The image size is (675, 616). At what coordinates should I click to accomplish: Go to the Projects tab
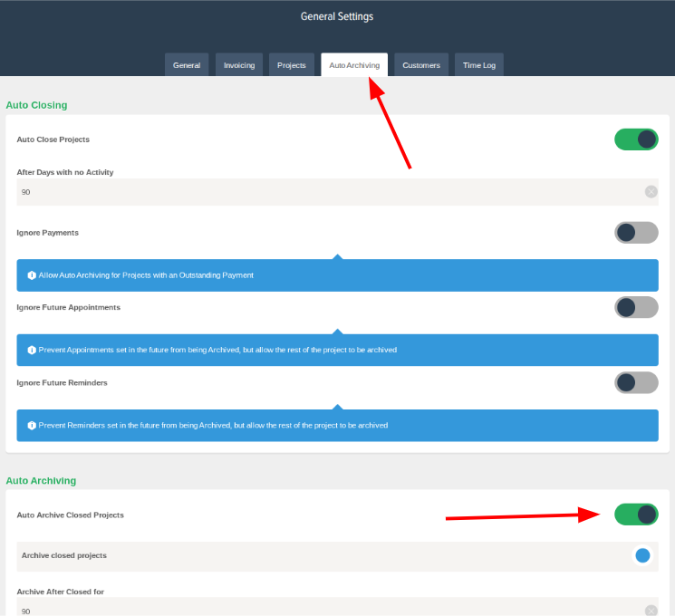[x=292, y=65]
